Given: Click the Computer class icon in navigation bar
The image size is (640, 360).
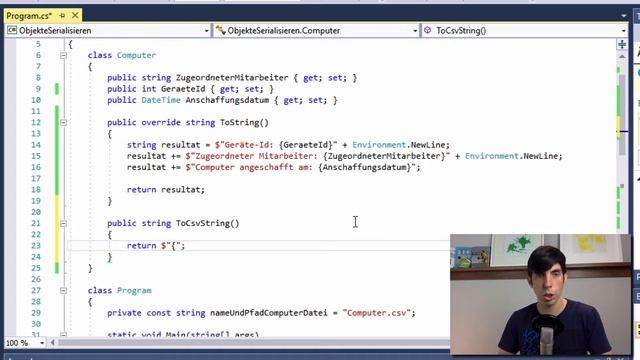Looking at the screenshot, I should pos(220,30).
